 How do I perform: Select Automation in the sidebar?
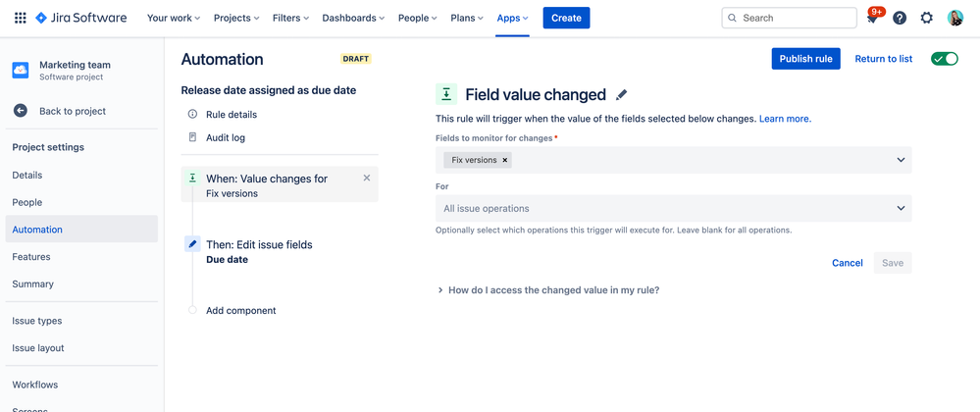click(x=81, y=230)
